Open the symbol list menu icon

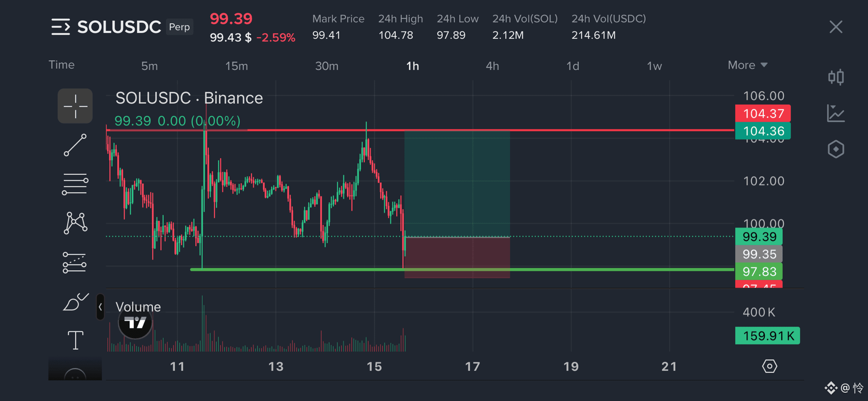click(x=61, y=27)
